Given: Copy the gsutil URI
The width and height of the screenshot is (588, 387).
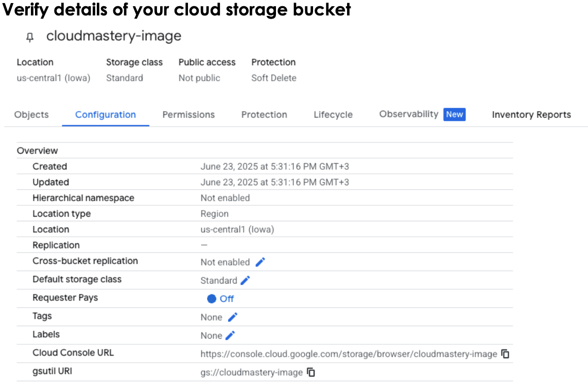Looking at the screenshot, I should point(311,372).
